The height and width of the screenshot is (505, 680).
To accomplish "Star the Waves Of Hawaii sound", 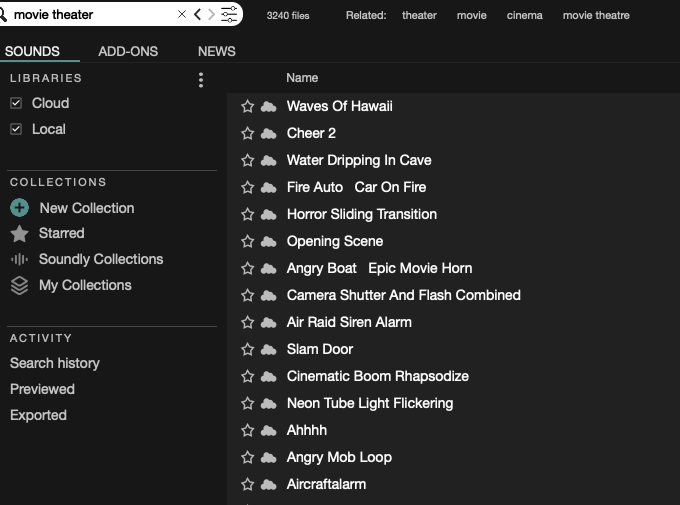I will [x=248, y=106].
